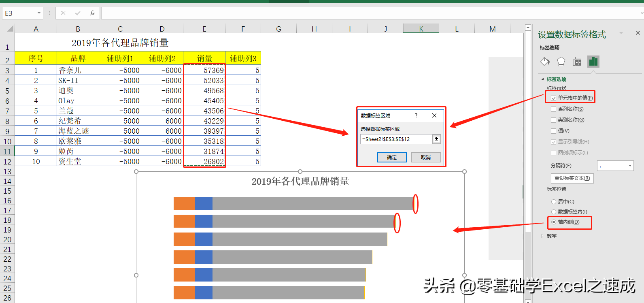Click the 序号 header cell
644x303 pixels.
point(36,58)
